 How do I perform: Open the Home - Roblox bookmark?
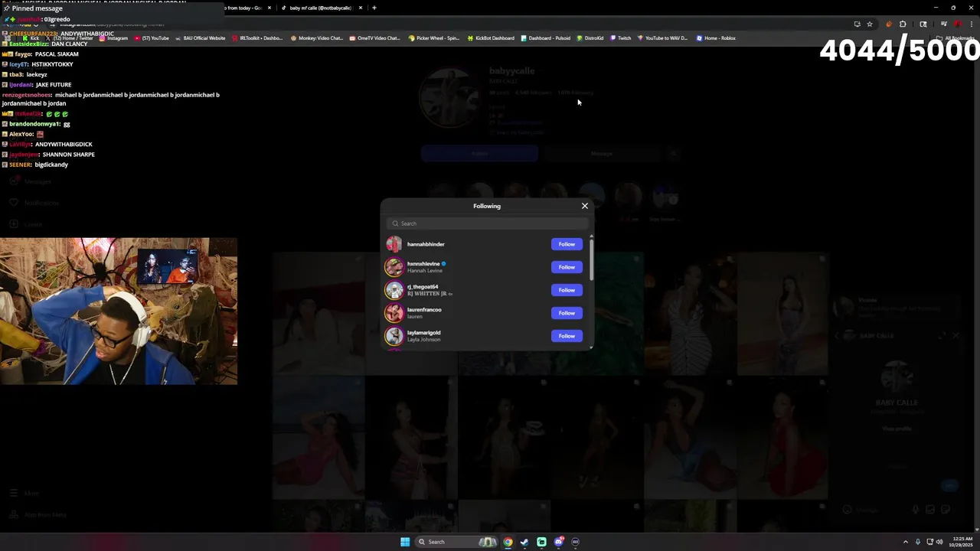click(x=716, y=37)
